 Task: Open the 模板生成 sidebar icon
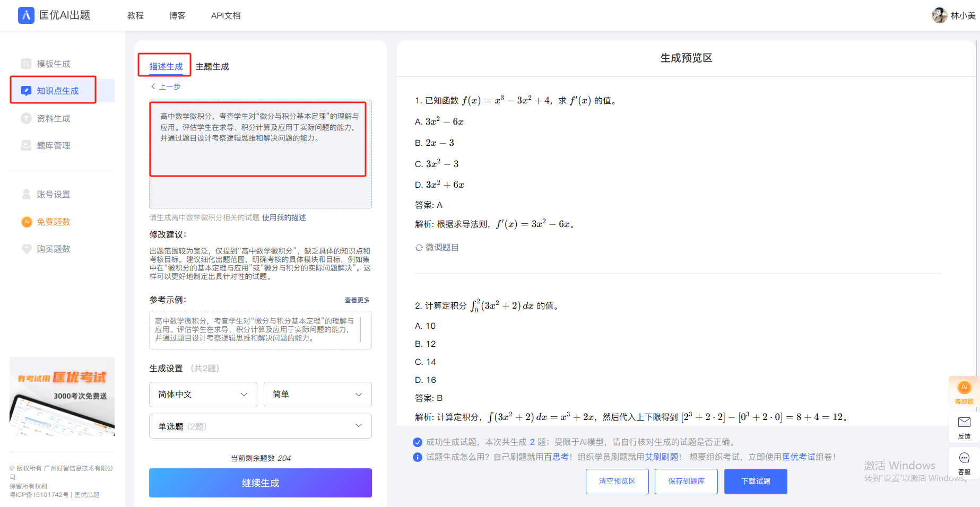(x=26, y=64)
